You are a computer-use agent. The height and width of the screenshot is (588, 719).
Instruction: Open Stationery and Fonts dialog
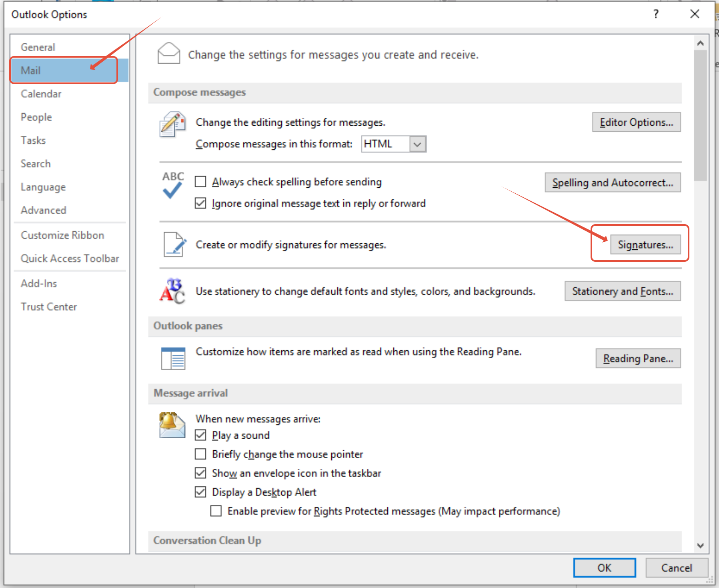click(623, 291)
